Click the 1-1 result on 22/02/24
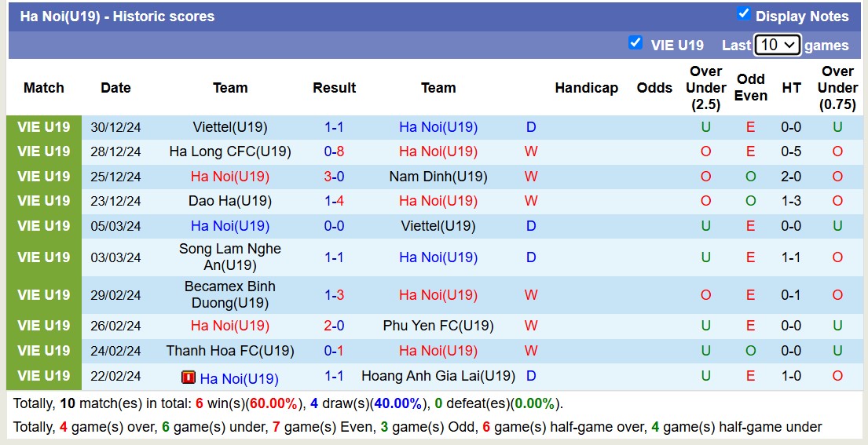 (335, 376)
